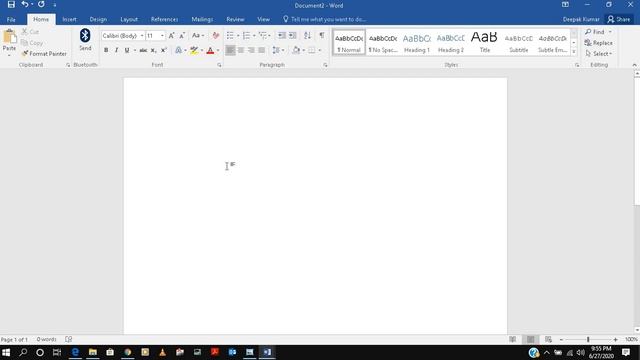Decrease paragraph indent
Viewport: 640px width, 360px height.
click(x=282, y=36)
